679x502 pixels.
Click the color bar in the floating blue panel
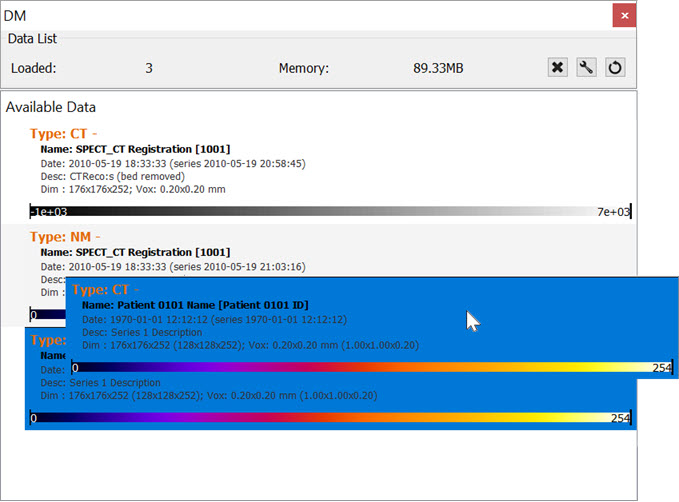click(372, 368)
